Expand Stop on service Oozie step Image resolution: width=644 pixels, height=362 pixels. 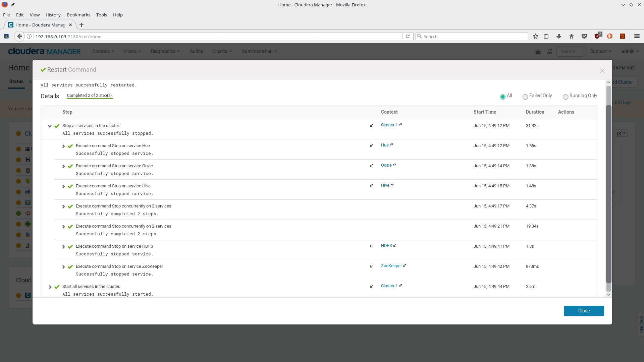pyautogui.click(x=63, y=166)
